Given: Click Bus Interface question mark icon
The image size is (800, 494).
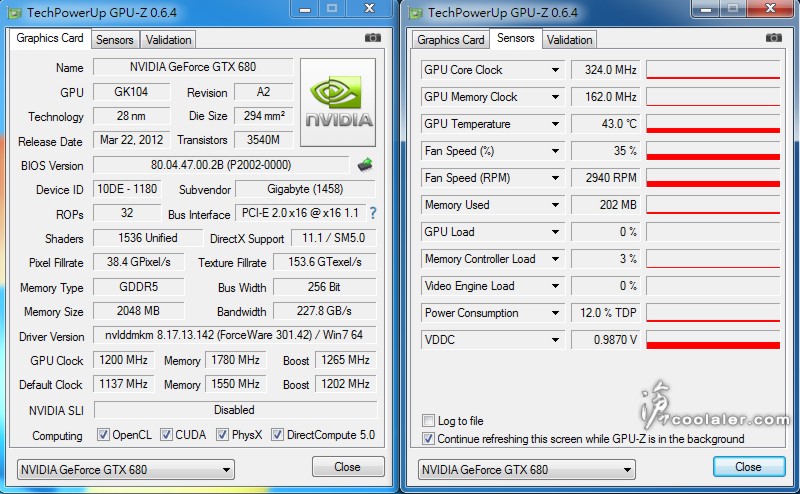Looking at the screenshot, I should click(373, 213).
